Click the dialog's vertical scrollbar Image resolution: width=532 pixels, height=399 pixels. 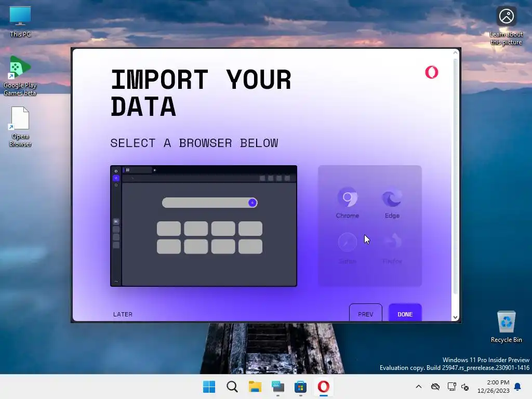[x=455, y=177]
